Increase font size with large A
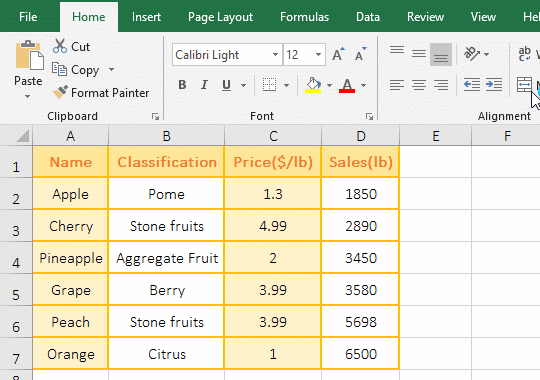540x380 pixels. 338,54
